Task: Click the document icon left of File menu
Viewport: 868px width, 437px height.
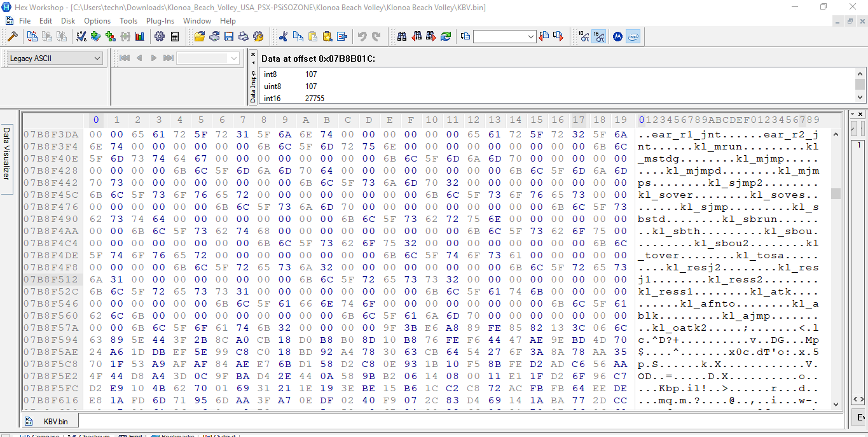Action: point(9,21)
